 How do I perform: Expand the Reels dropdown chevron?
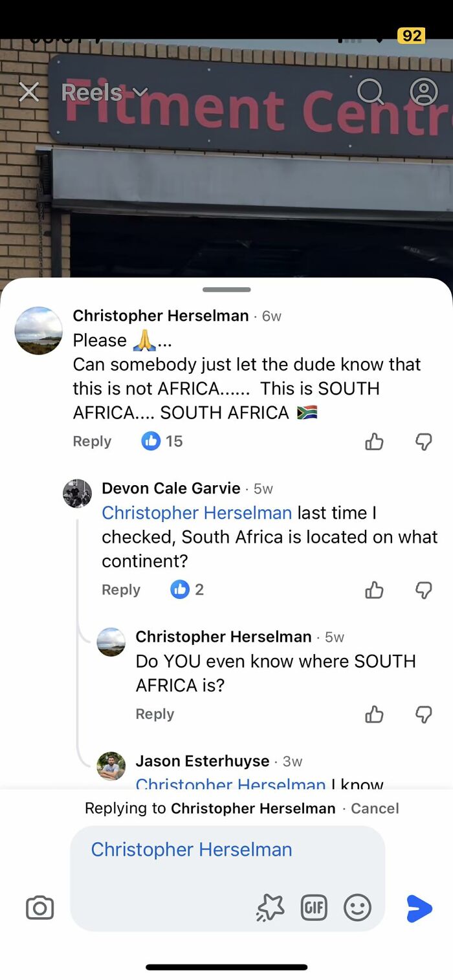[x=140, y=93]
